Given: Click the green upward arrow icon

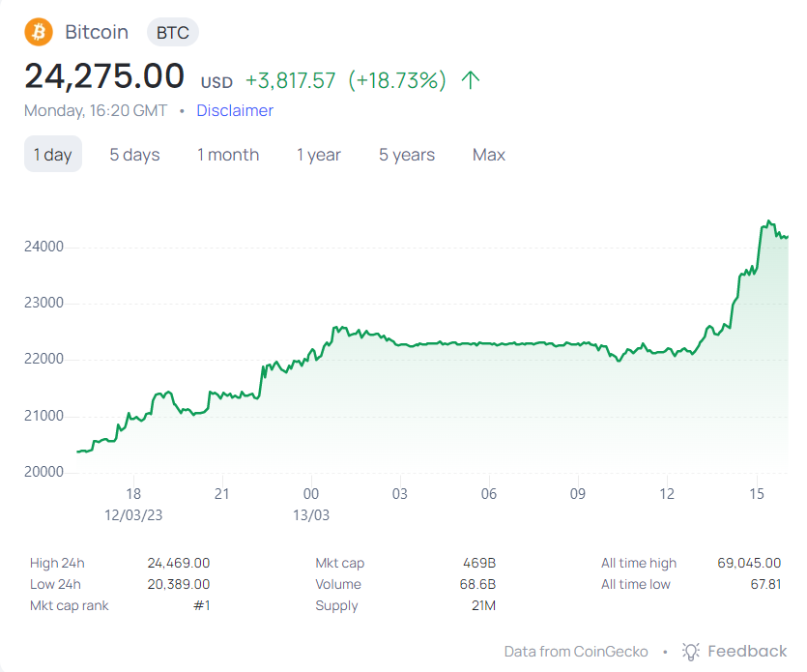Looking at the screenshot, I should click(x=471, y=80).
